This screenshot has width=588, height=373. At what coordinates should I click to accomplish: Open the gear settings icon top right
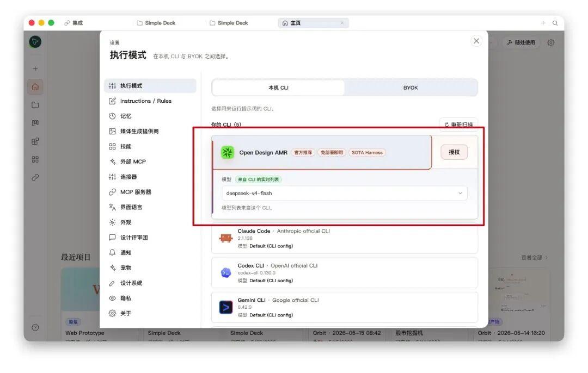(x=551, y=43)
